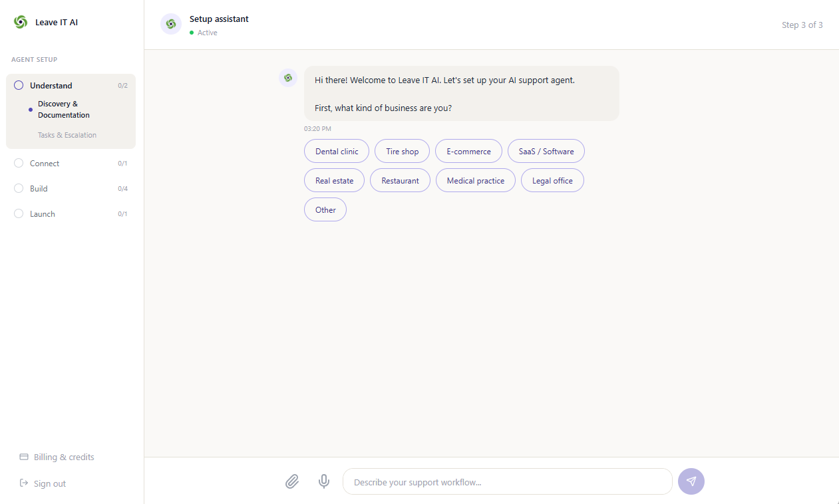This screenshot has height=504, width=839.
Task: Open the Connect setup section
Action: coord(71,163)
